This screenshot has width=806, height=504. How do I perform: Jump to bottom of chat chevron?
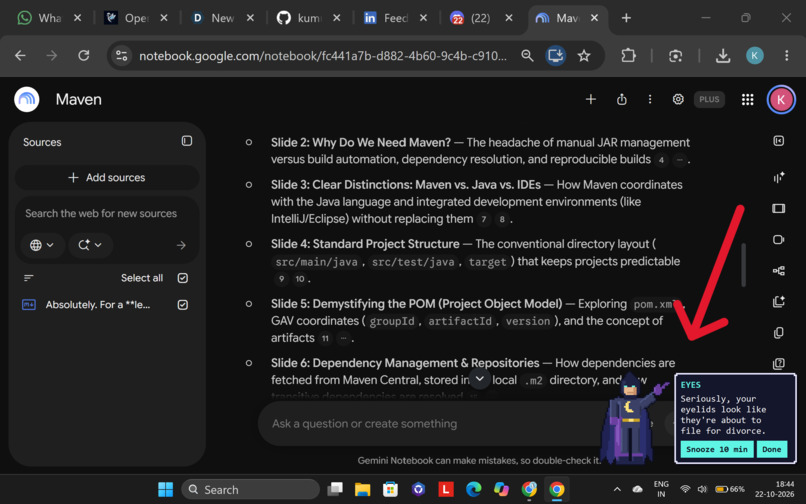(479, 379)
